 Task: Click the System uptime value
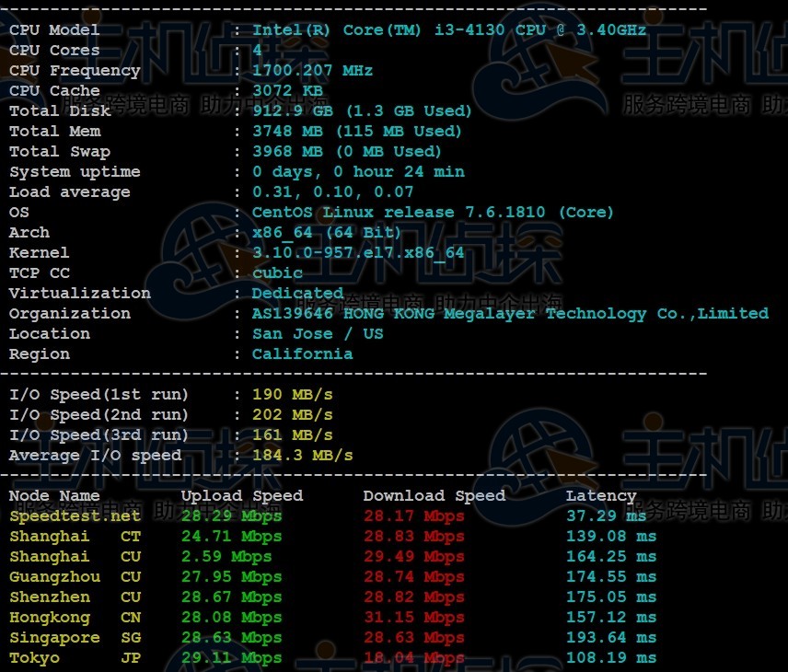[x=358, y=172]
